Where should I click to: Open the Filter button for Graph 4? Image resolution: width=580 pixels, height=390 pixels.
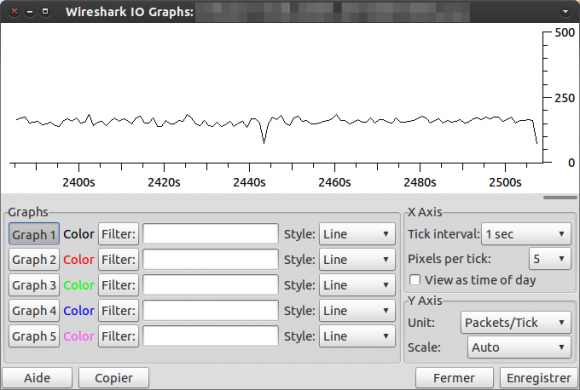tap(118, 310)
